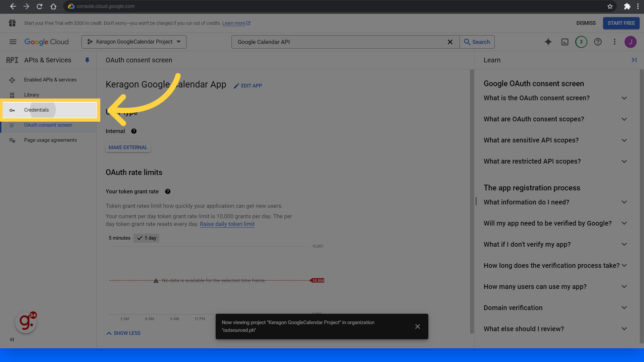Go forward in browser history
Screen dimensions: 644x362
(x=26, y=6)
